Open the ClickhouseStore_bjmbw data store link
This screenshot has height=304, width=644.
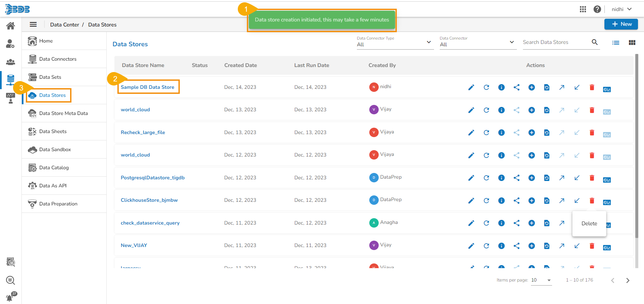[x=149, y=200]
